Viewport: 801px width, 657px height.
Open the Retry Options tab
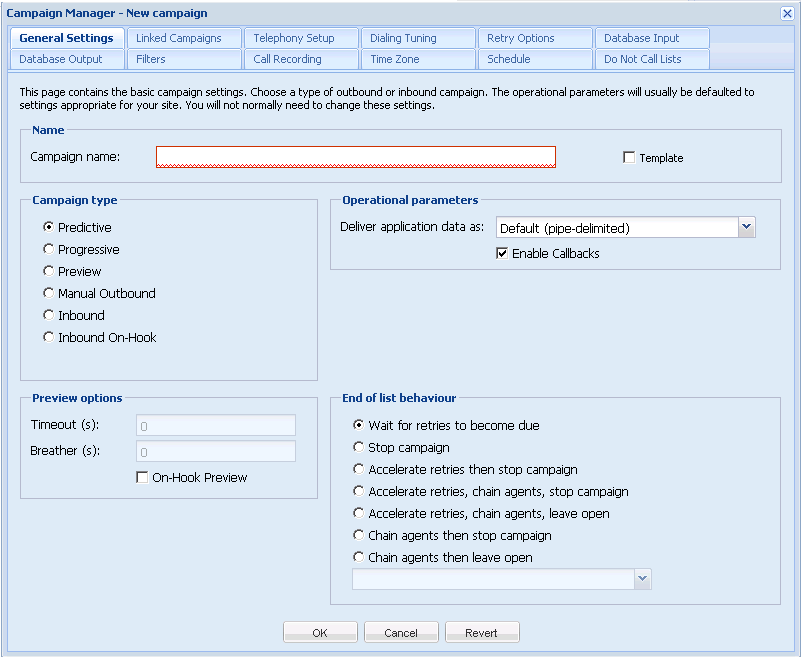click(x=534, y=38)
